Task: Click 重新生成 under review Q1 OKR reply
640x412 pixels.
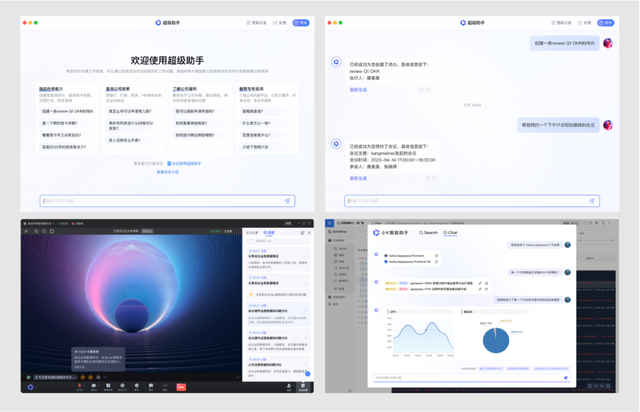Action: pos(358,90)
